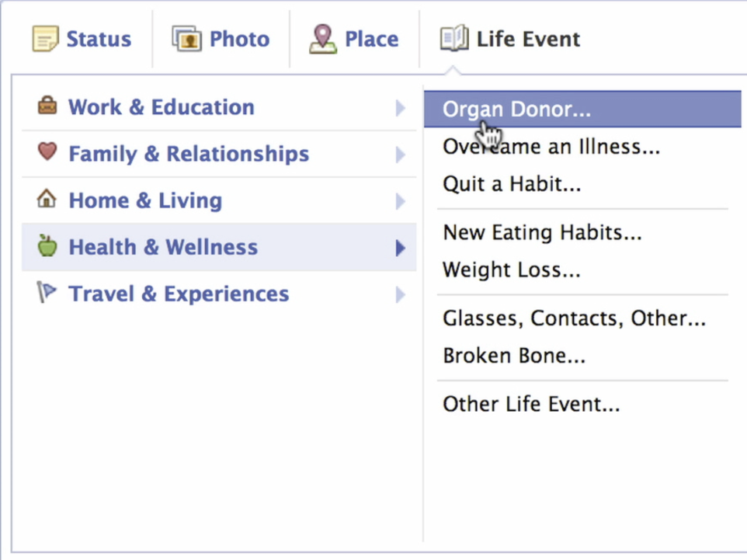Click the Photo picture icon
The height and width of the screenshot is (560, 747).
187,39
